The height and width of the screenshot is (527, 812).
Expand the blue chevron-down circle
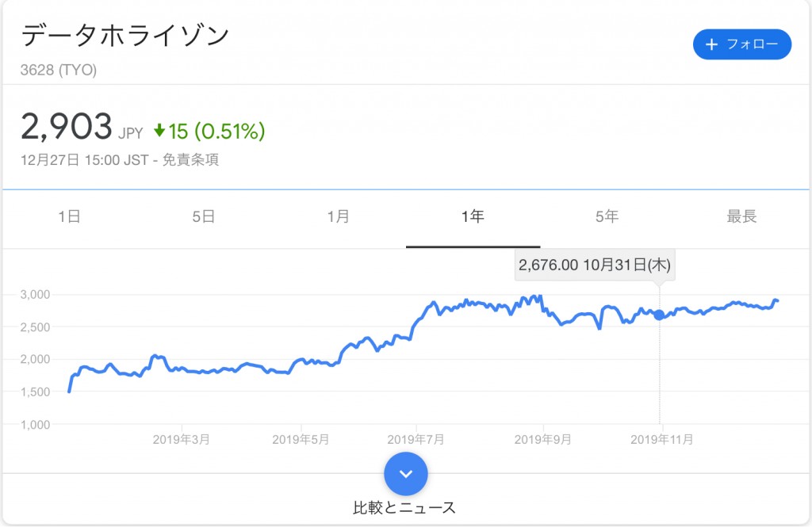pos(406,474)
